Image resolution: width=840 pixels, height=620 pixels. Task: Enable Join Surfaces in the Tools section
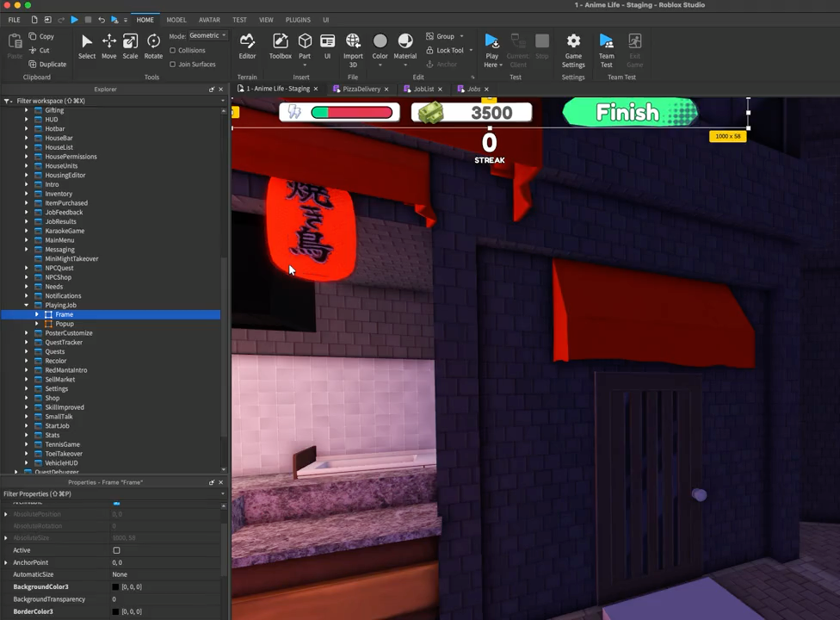174,64
